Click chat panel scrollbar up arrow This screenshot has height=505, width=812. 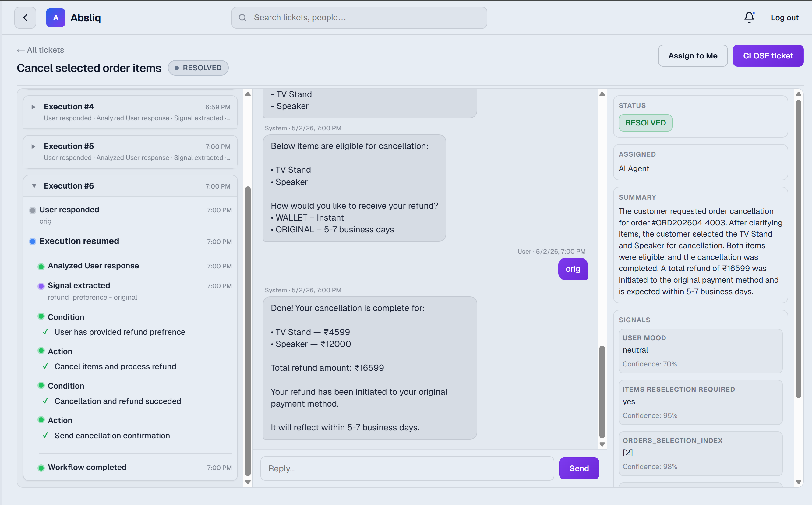(x=602, y=94)
